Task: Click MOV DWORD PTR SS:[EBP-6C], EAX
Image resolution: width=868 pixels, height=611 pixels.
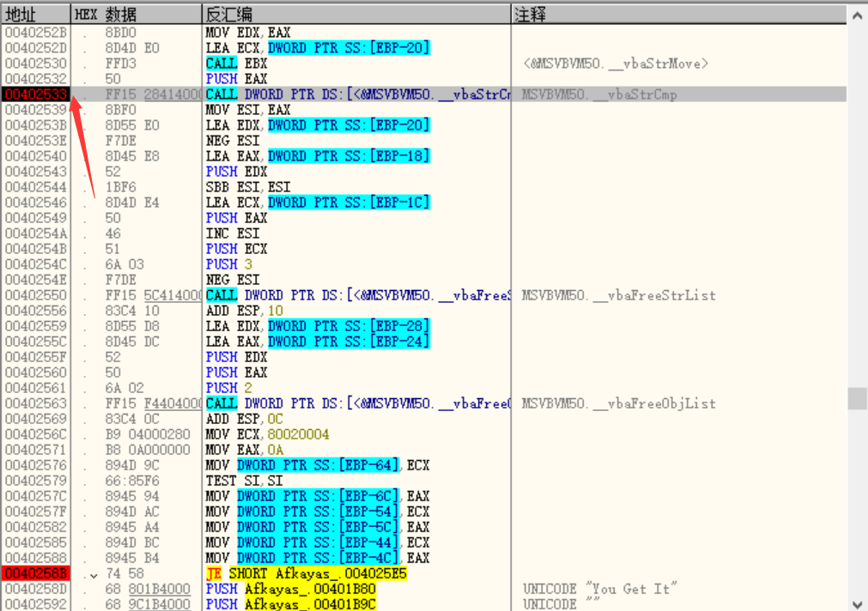Action: coord(318,496)
